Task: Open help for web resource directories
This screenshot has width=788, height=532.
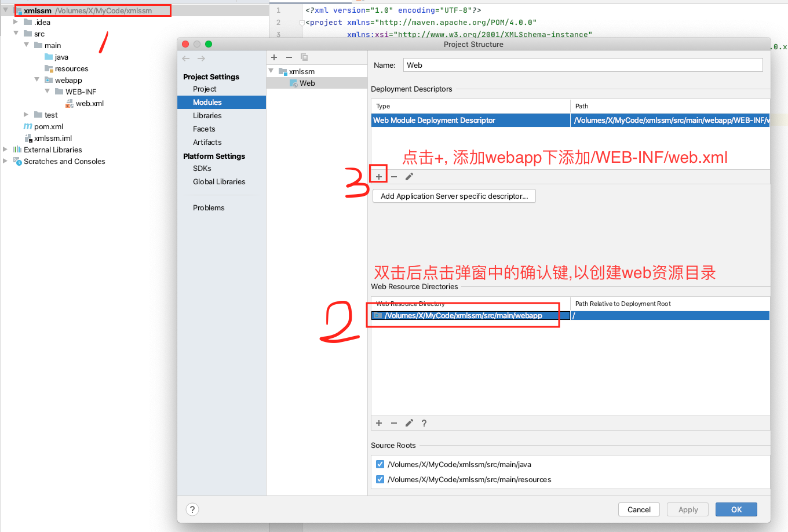Action: [x=424, y=423]
